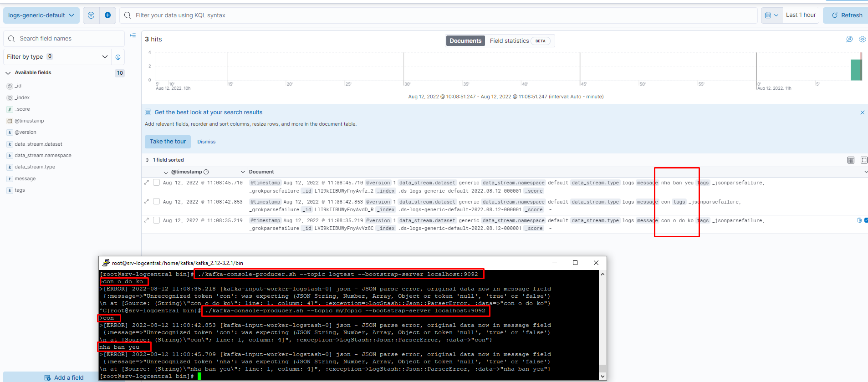This screenshot has width=868, height=382.
Task: Select _index field in sidebar
Action: pos(22,97)
